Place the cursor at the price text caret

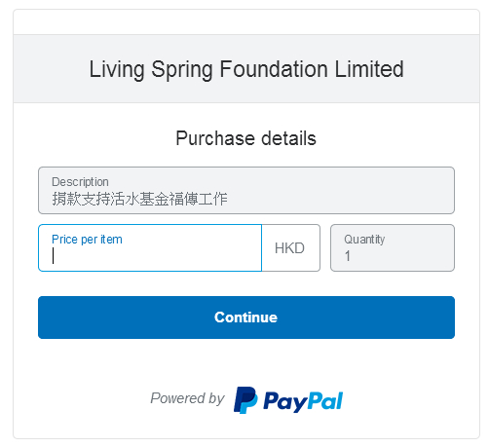53,256
